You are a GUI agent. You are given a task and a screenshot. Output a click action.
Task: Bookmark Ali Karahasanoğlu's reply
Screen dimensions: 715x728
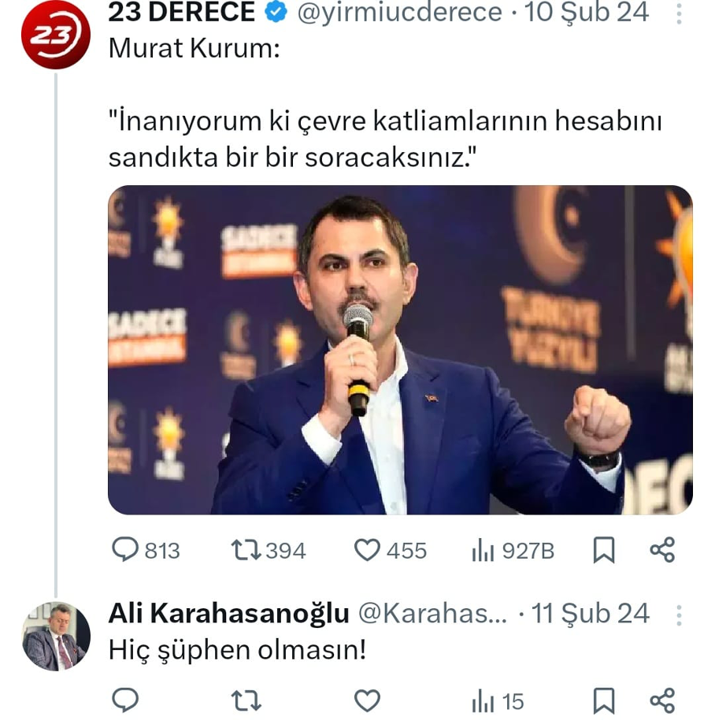tap(603, 700)
